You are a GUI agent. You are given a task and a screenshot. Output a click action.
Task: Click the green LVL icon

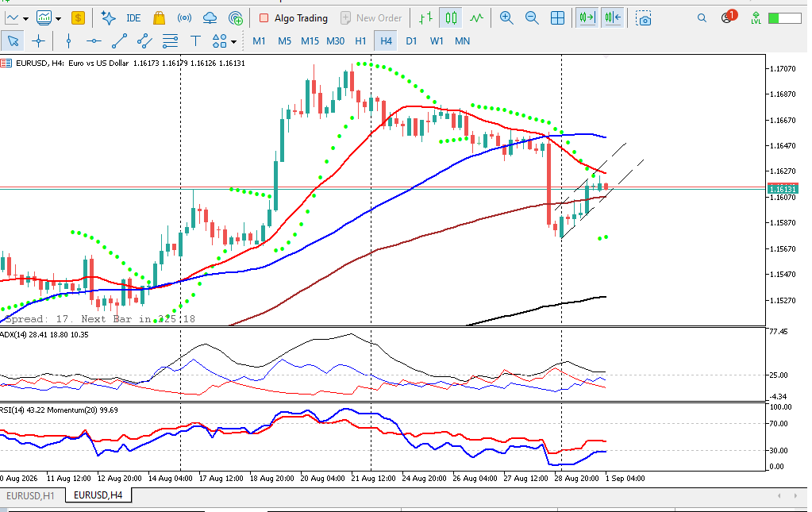(x=756, y=18)
